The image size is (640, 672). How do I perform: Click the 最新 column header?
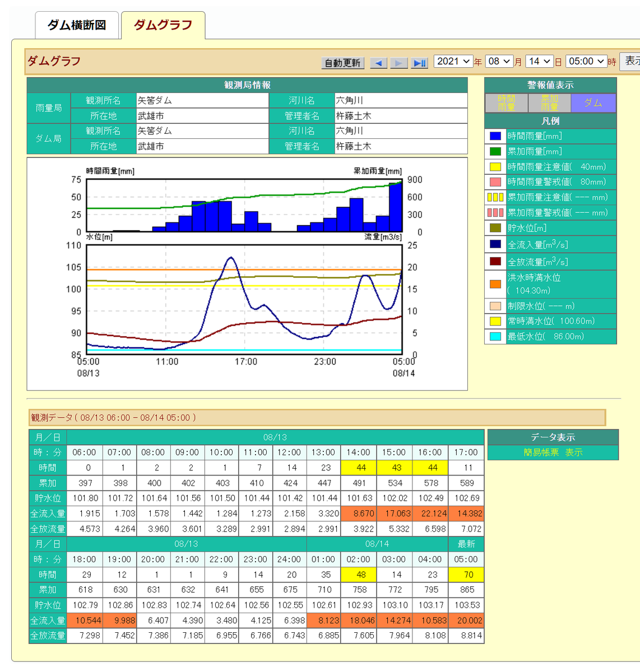tap(466, 544)
